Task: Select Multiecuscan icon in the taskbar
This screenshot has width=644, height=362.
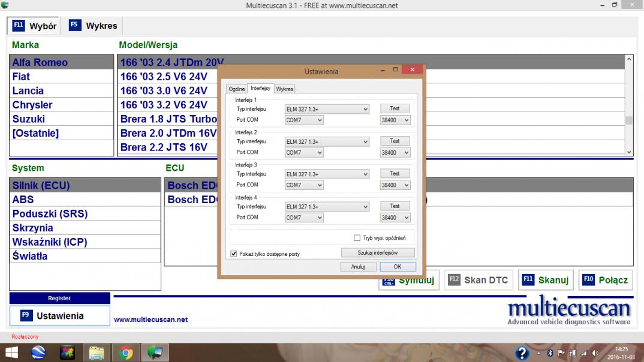Action: pos(155,352)
